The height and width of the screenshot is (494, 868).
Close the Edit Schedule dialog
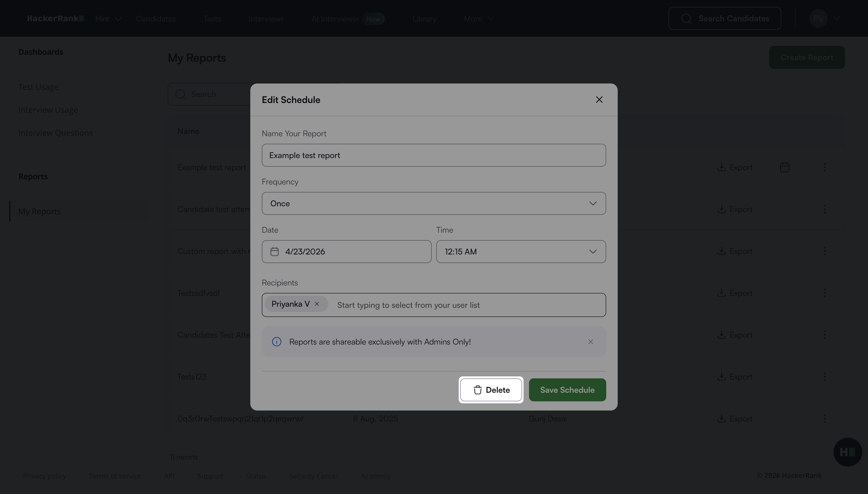(599, 100)
